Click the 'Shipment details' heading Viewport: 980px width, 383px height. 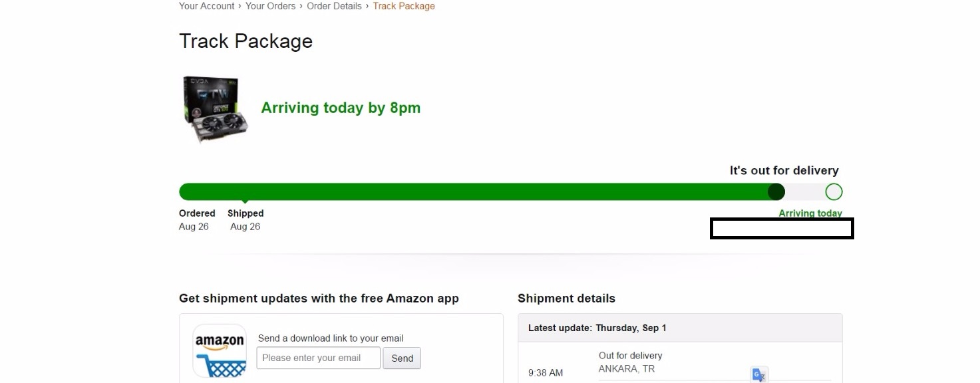click(x=566, y=299)
